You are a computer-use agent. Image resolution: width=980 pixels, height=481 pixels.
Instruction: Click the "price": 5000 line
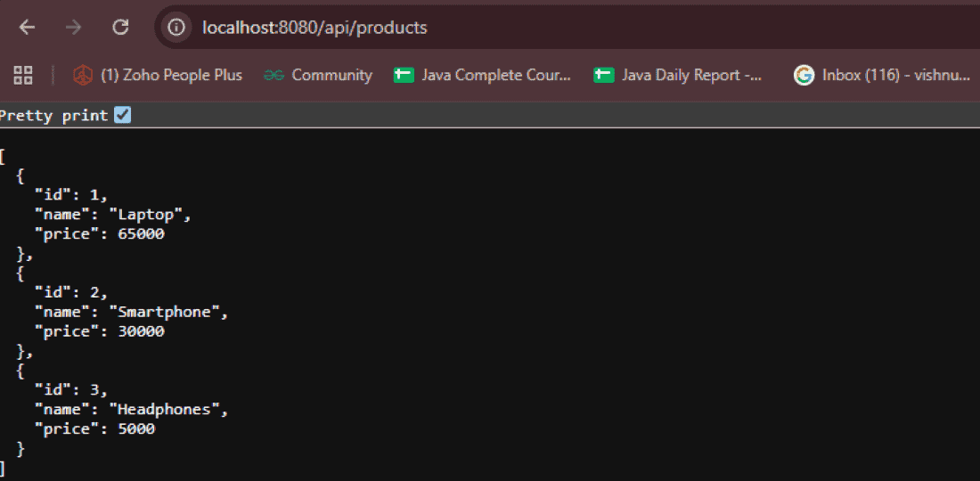tap(95, 428)
